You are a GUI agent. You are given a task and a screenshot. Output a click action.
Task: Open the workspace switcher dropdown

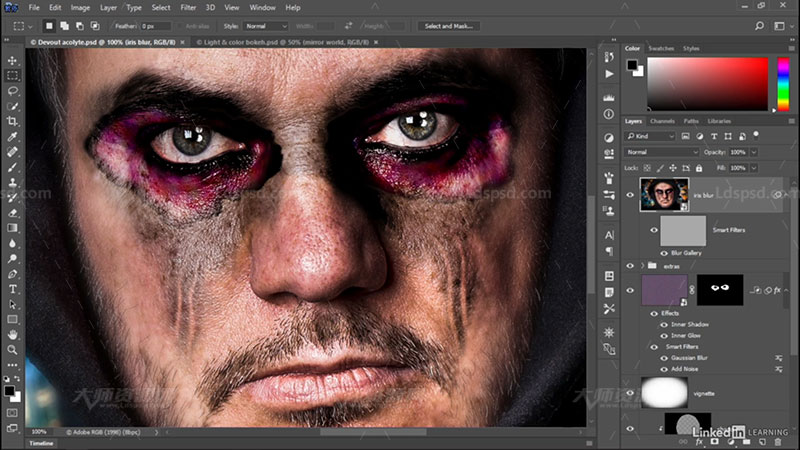tap(781, 26)
